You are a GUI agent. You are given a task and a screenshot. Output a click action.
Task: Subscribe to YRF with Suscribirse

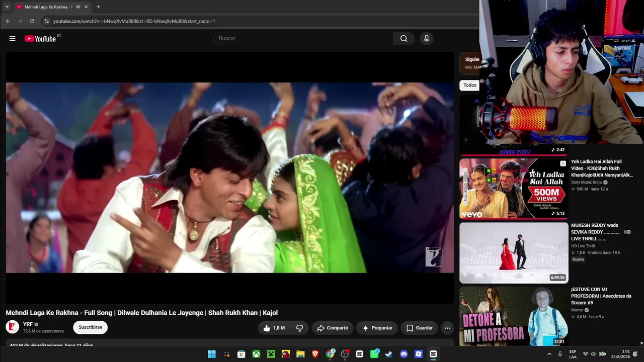point(90,327)
